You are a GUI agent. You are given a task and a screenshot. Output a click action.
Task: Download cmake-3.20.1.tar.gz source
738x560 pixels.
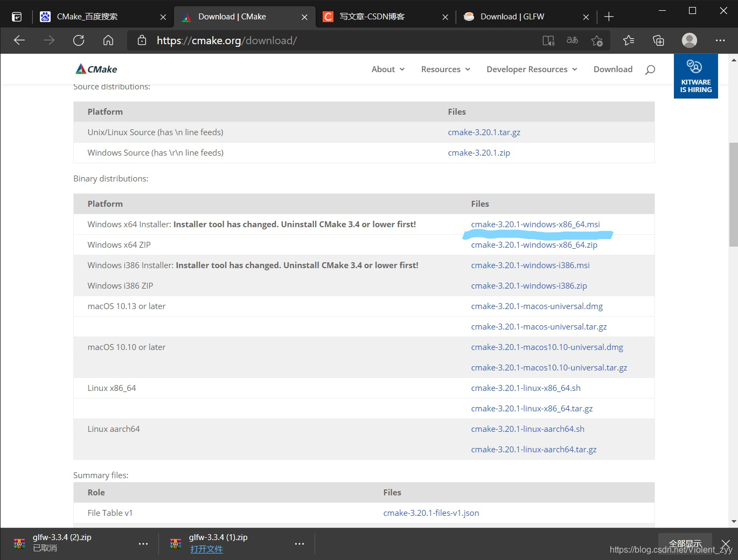coord(484,132)
